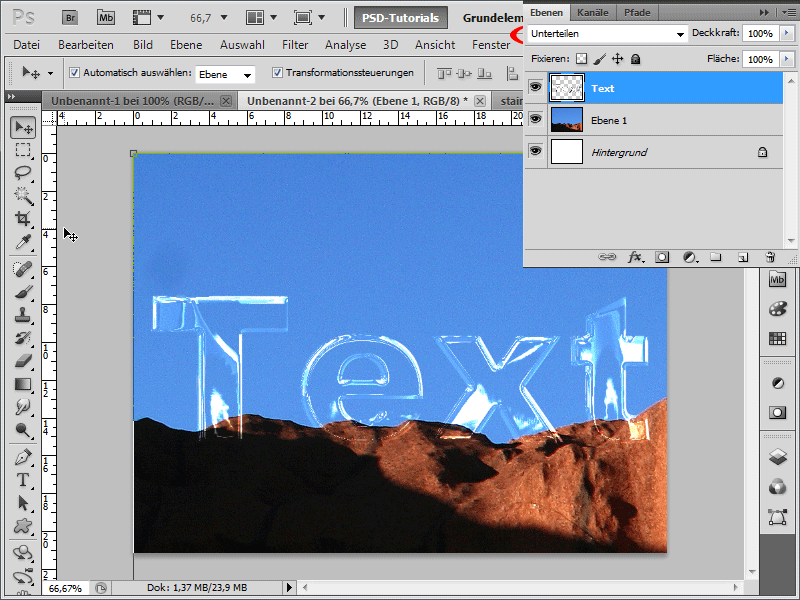Viewport: 800px width, 600px height.
Task: Click the link layers icon
Action: pyautogui.click(x=607, y=257)
